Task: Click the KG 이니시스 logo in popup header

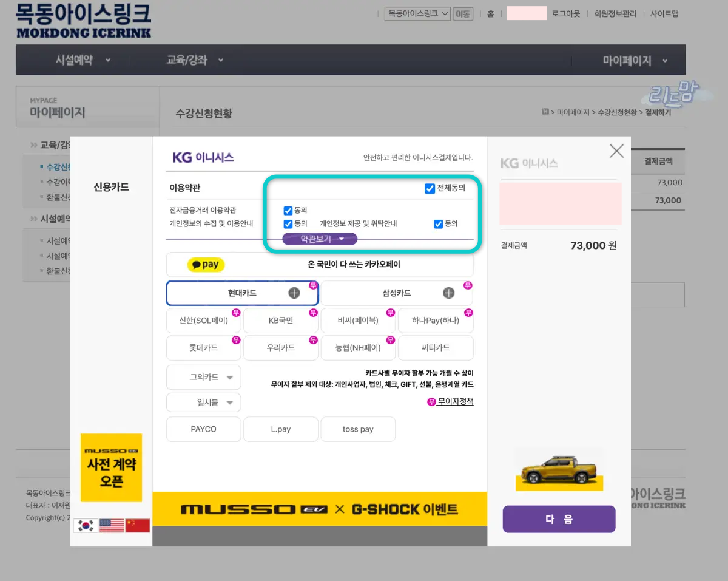Action: point(203,157)
